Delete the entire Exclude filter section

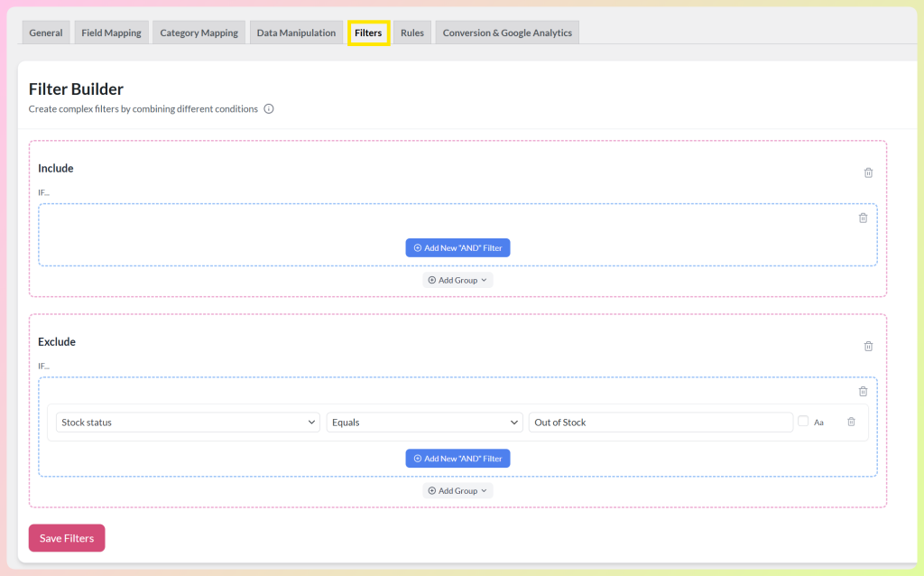868,346
